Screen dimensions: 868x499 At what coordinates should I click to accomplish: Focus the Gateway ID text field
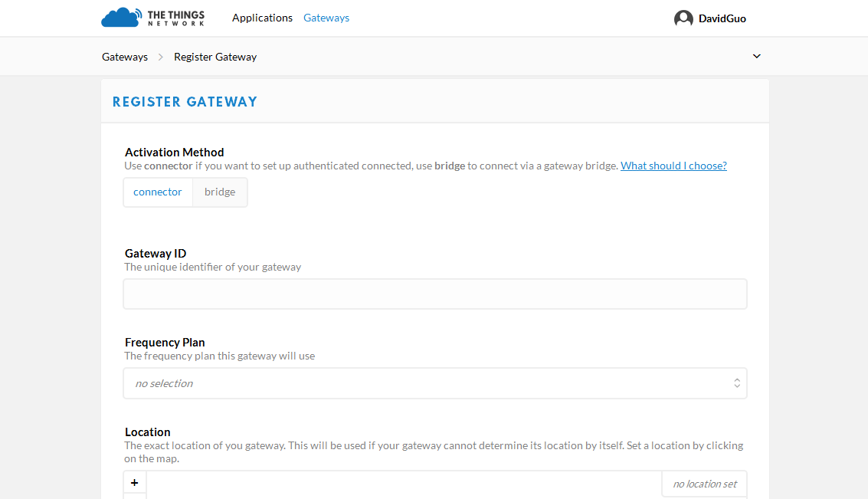click(x=434, y=294)
